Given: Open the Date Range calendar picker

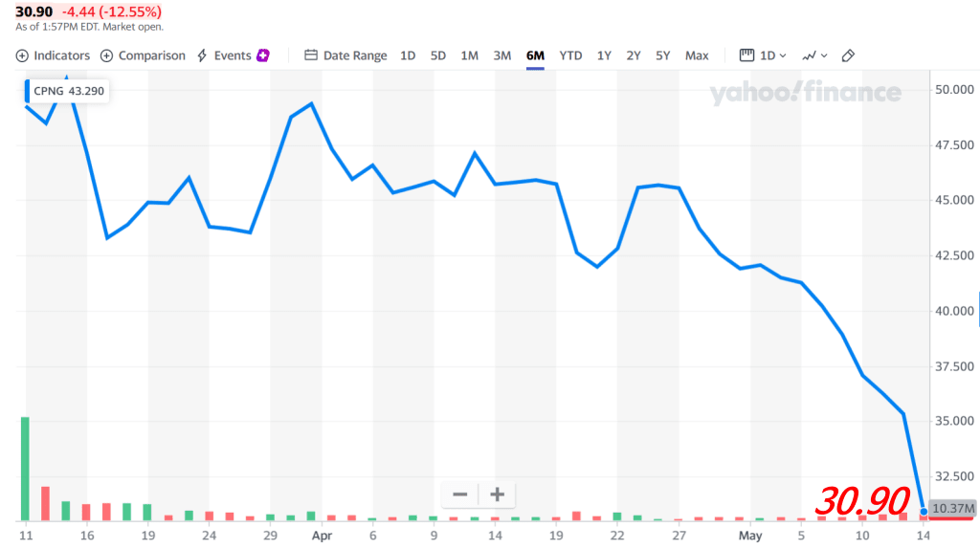Looking at the screenshot, I should (x=346, y=55).
